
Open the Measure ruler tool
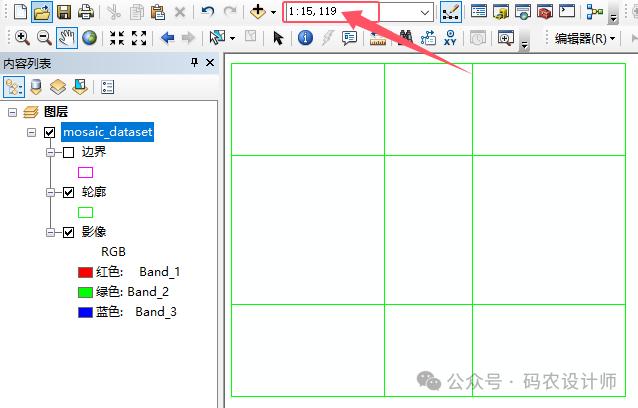point(378,38)
